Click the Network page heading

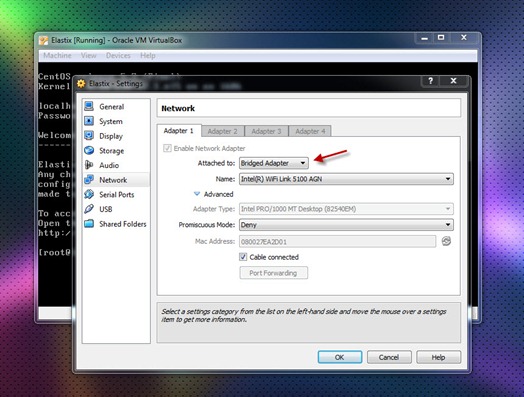coord(178,108)
